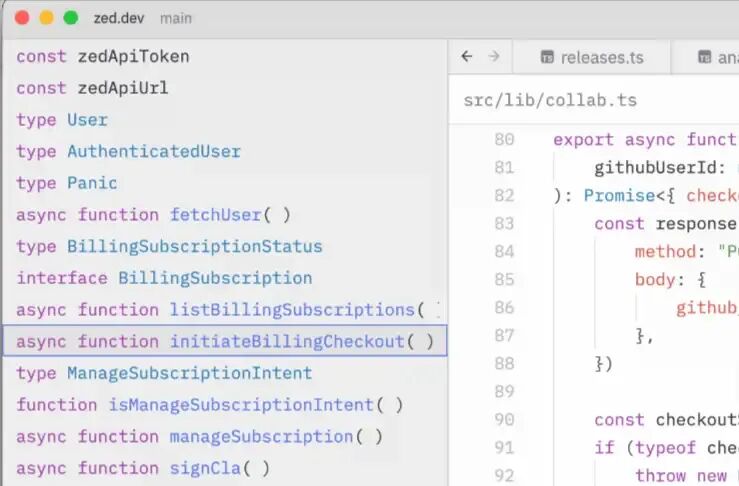The image size is (739, 486).
Task: Select listBillingSubscriptions function entry
Action: pyautogui.click(x=225, y=310)
